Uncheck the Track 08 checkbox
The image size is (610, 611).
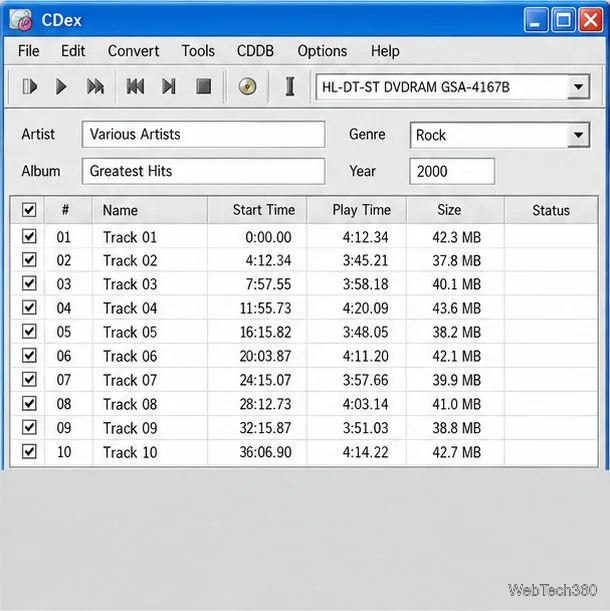point(29,404)
